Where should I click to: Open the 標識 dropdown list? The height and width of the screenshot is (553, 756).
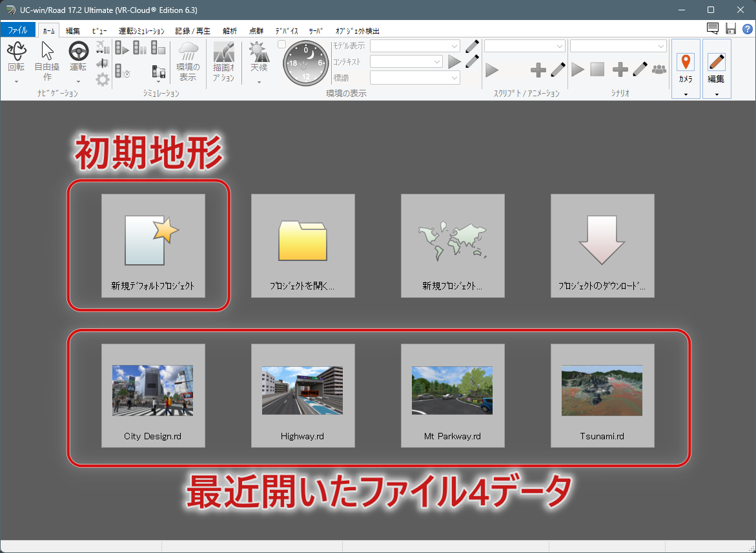click(414, 78)
